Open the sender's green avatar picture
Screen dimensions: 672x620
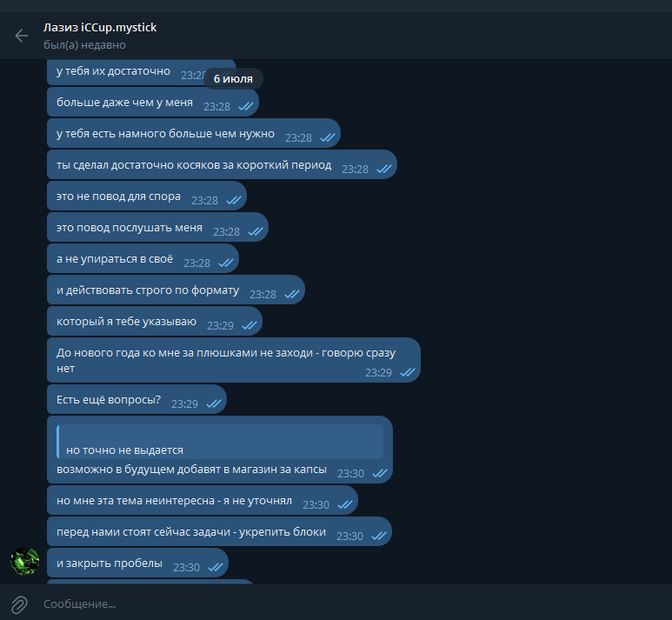click(25, 561)
